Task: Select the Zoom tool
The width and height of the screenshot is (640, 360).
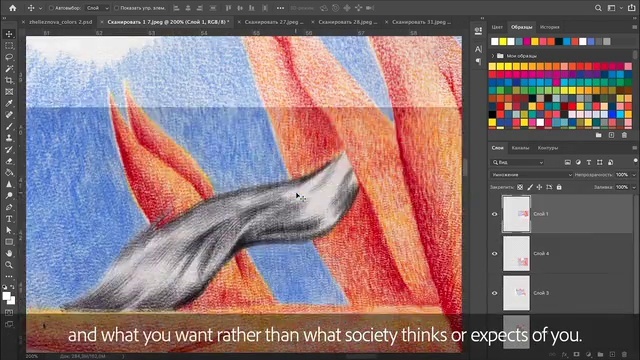Action: point(9,265)
